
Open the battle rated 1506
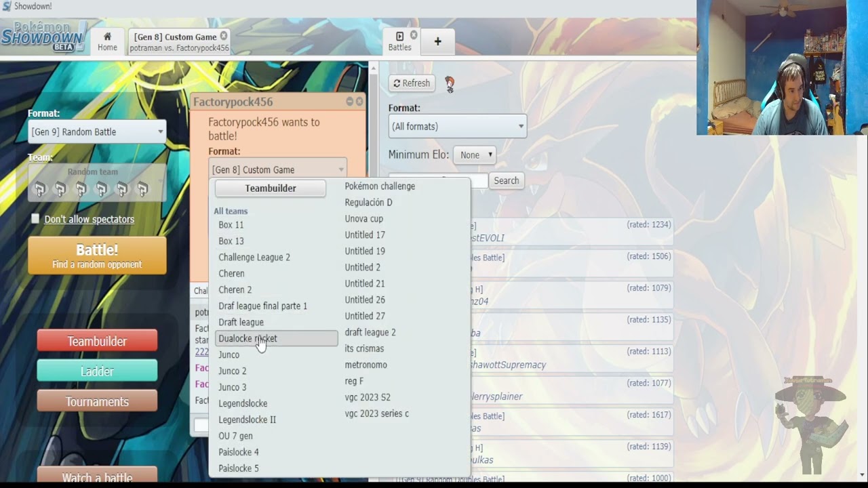pyautogui.click(x=571, y=264)
